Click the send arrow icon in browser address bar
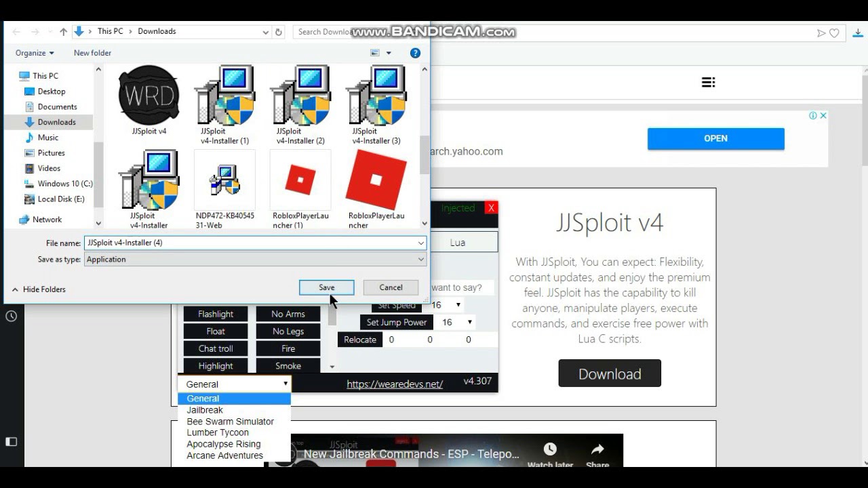The height and width of the screenshot is (488, 868). click(821, 33)
